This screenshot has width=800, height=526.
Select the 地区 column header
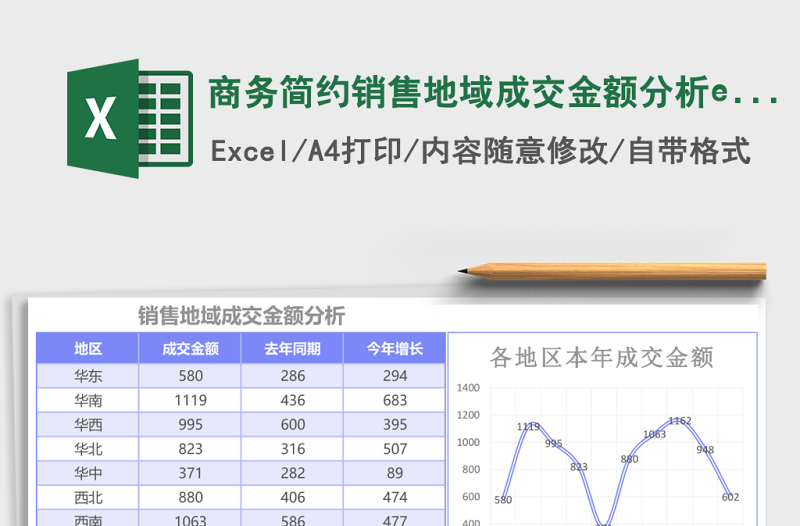point(88,349)
